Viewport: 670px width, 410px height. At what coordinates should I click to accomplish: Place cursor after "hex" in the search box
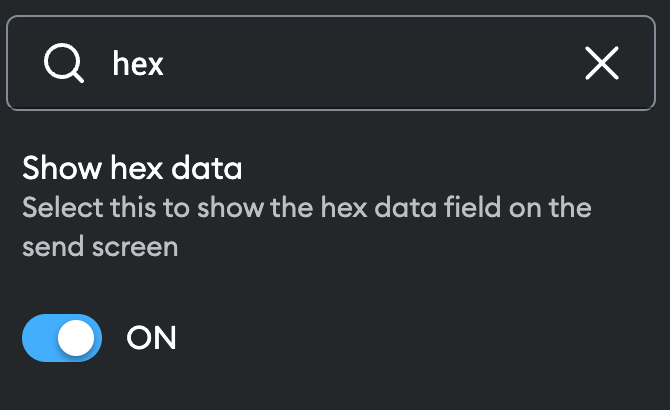pyautogui.click(x=165, y=64)
